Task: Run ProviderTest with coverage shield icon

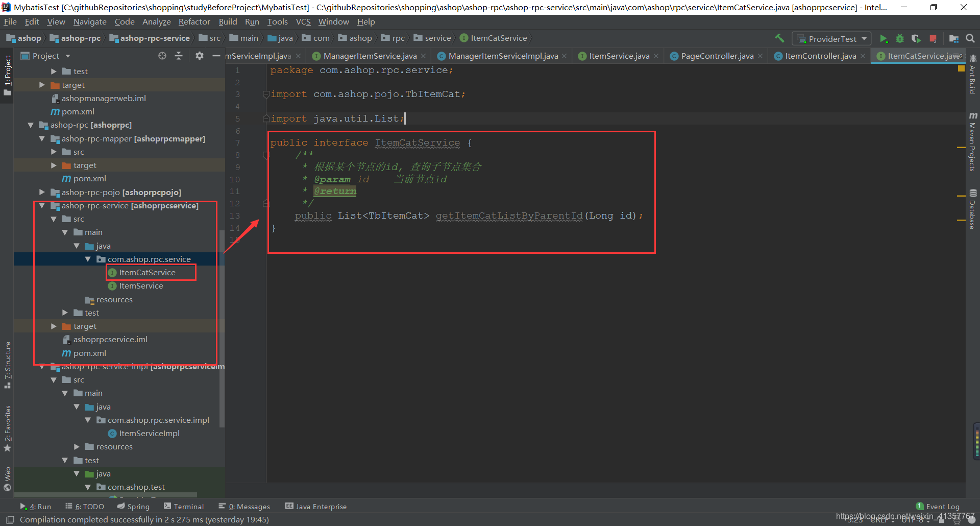Action: coord(916,39)
